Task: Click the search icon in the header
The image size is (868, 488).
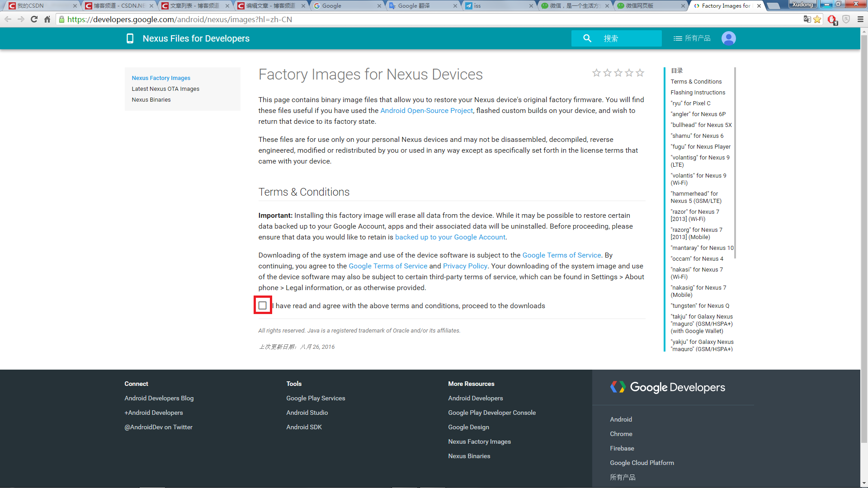Action: [x=587, y=38]
